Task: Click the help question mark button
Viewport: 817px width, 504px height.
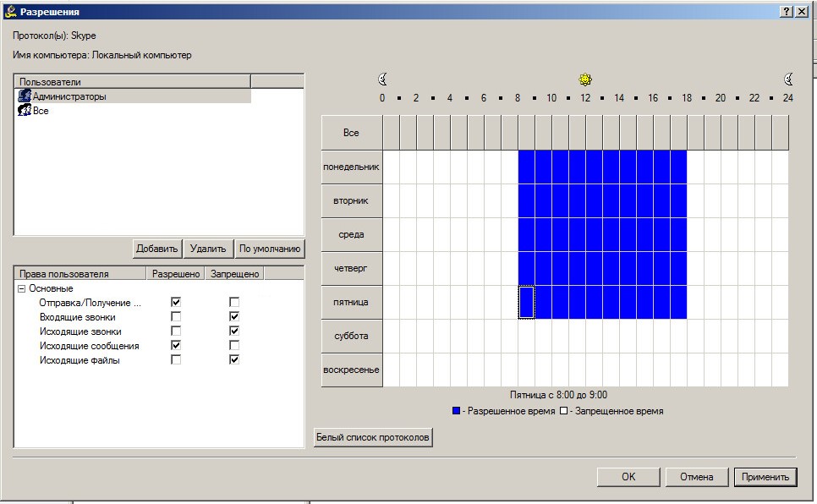Action: coord(787,12)
